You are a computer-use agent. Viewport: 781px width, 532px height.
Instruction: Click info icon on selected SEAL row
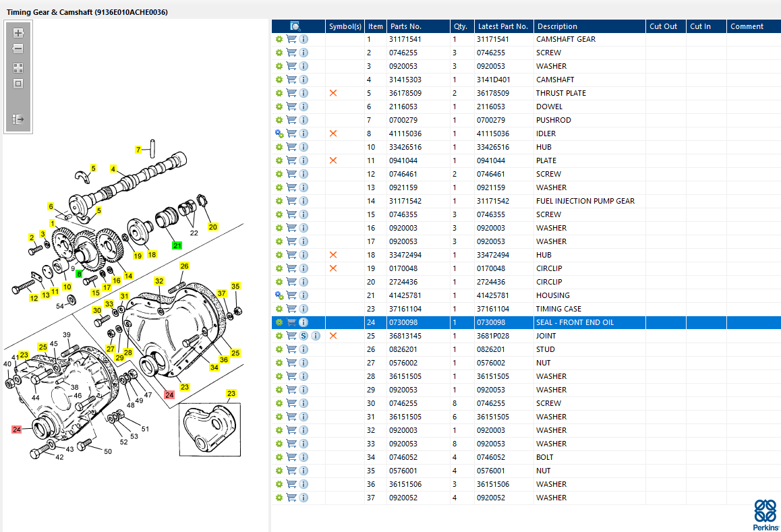(x=303, y=322)
